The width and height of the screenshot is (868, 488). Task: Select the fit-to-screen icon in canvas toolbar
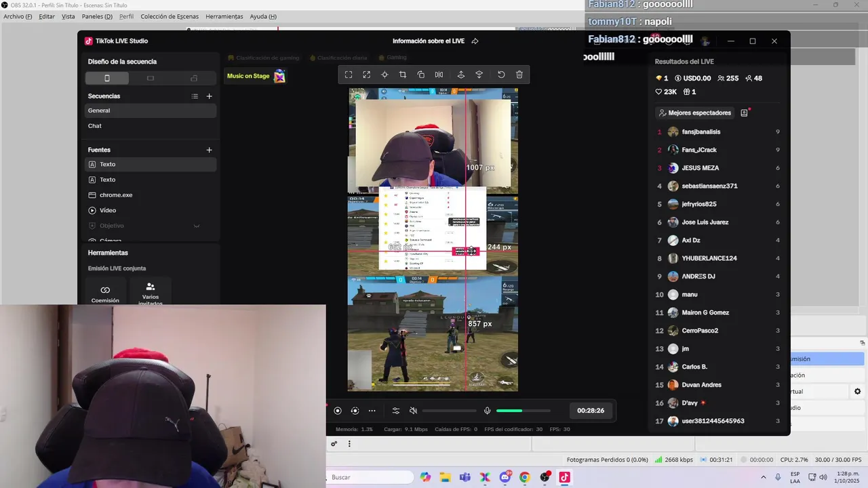point(349,75)
